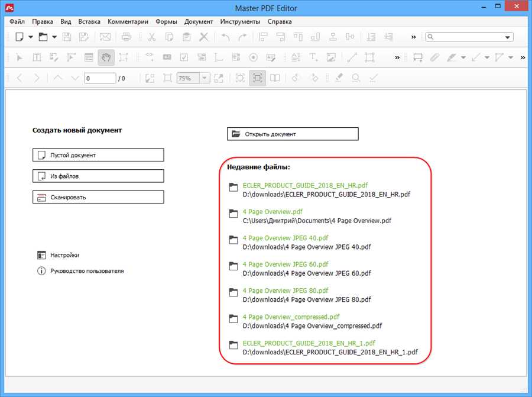The image size is (532, 397).
Task: Open the Вид menu
Action: 66,21
